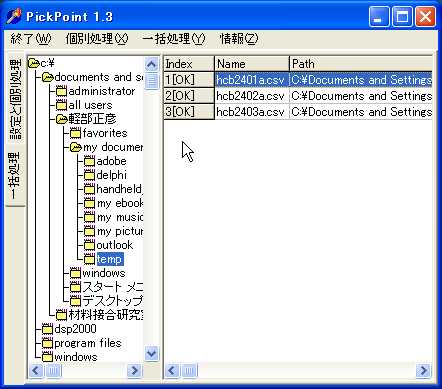442x389 pixels.
Task: Click the dsp2000 folder icon
Action: click(47, 329)
